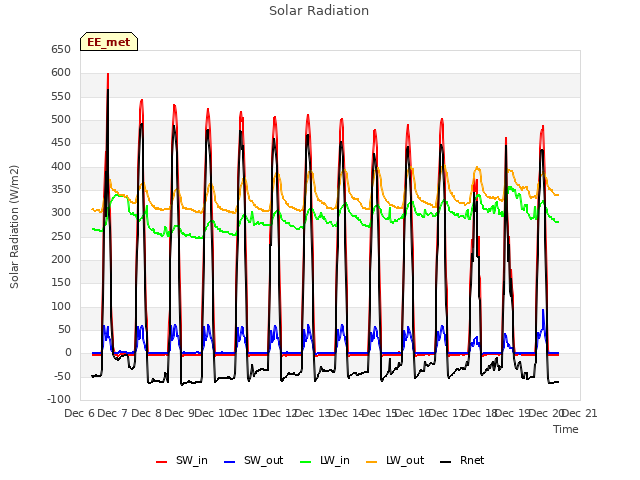Screen dimensions: 640x480
Task: Select the LW_out legend entry
Action: pyautogui.click(x=395, y=460)
